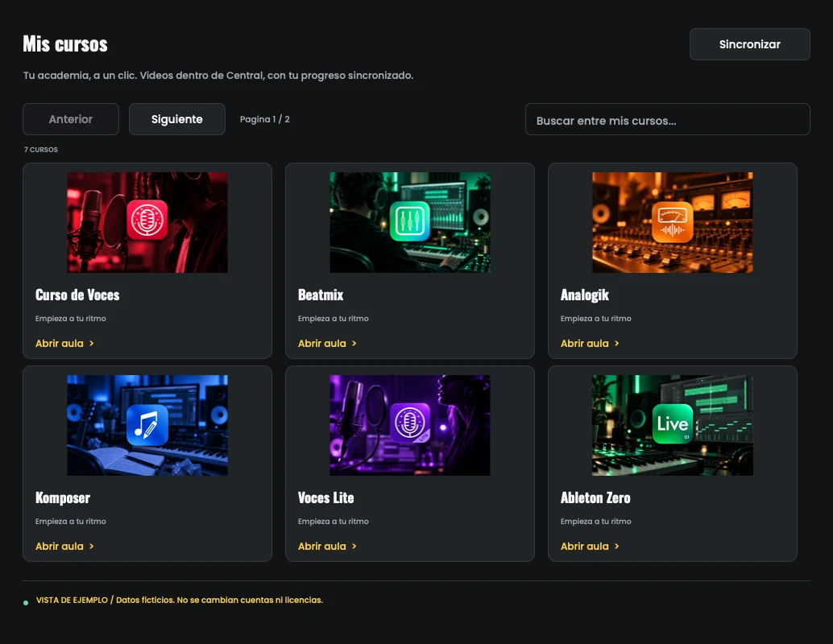Click the green mixer icon on Beatmix
The width and height of the screenshot is (833, 644).
(x=409, y=221)
